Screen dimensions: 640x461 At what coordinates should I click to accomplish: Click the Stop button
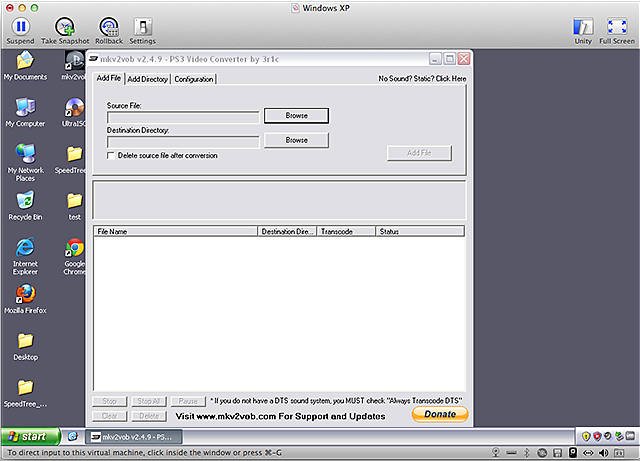pos(109,401)
